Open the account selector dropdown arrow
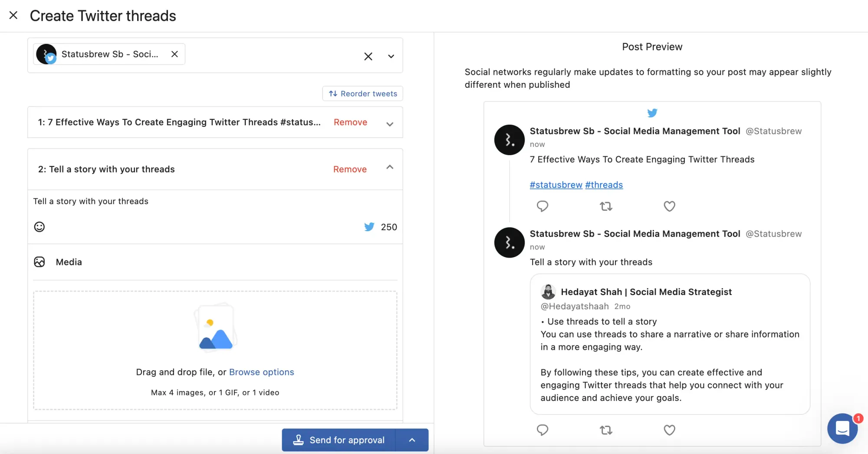868x454 pixels. pos(391,56)
